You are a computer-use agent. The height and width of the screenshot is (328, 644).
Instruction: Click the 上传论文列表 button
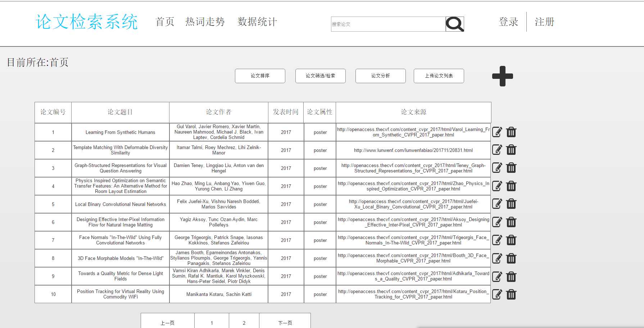[x=439, y=76]
